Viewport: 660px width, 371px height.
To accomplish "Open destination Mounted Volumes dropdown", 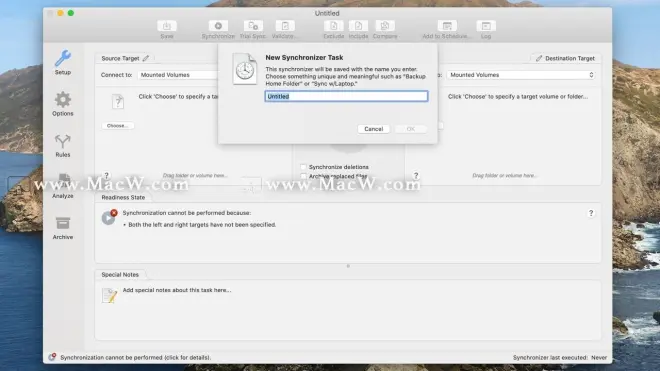I will pyautogui.click(x=521, y=75).
